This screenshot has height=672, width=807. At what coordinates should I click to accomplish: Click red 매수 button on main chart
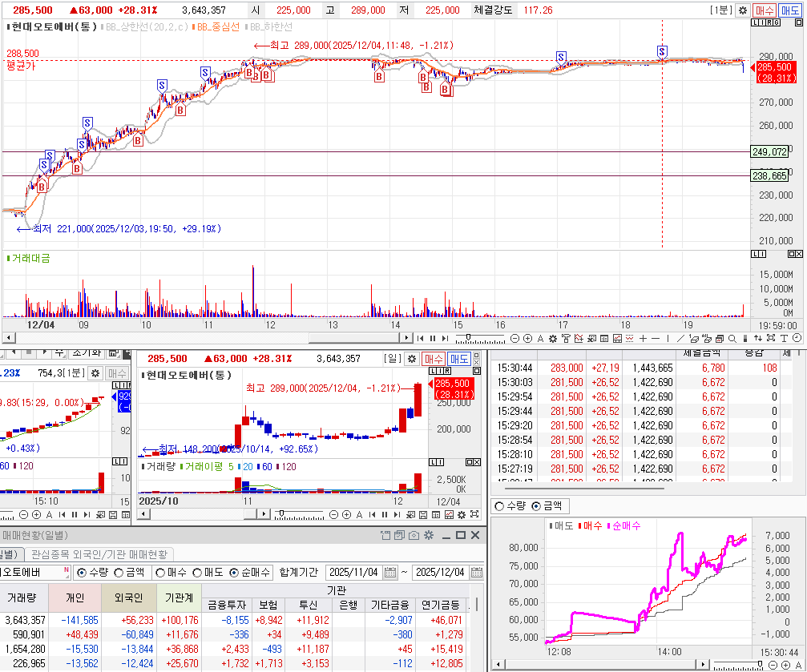765,10
